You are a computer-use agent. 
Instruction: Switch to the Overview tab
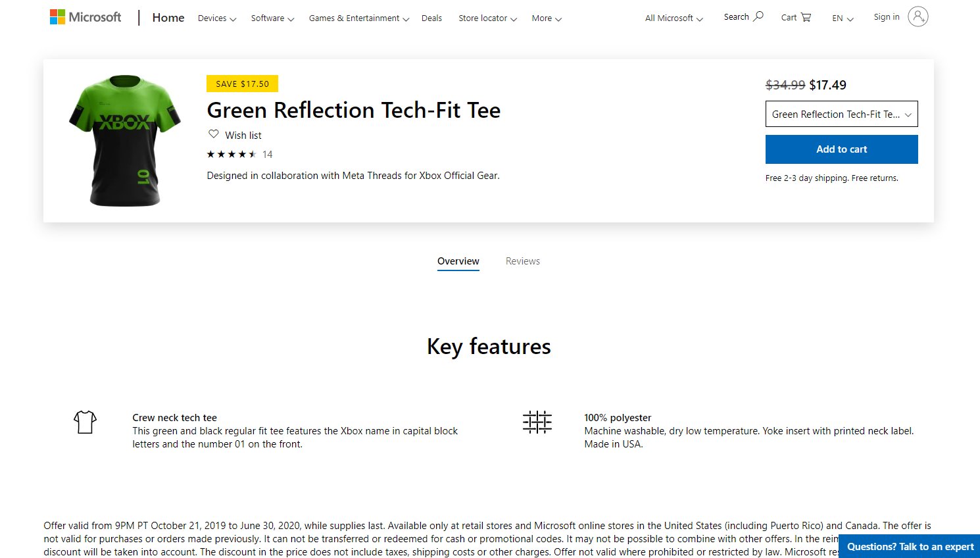(x=458, y=261)
